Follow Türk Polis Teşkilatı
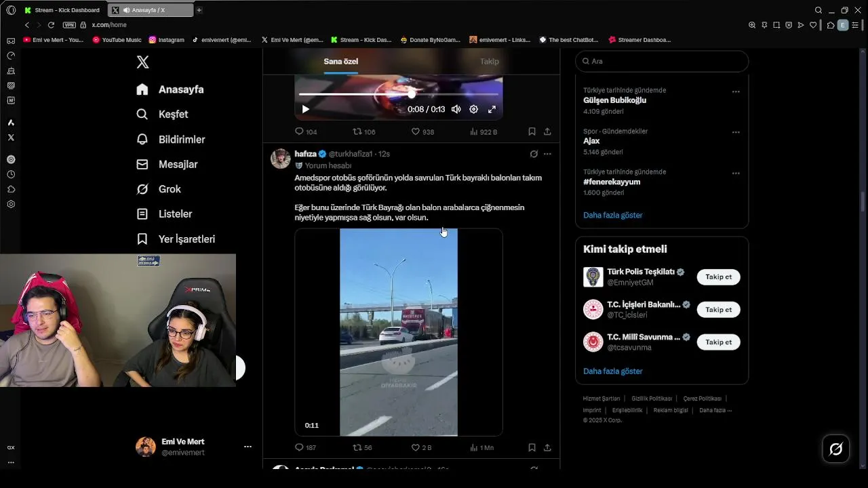 click(x=718, y=277)
